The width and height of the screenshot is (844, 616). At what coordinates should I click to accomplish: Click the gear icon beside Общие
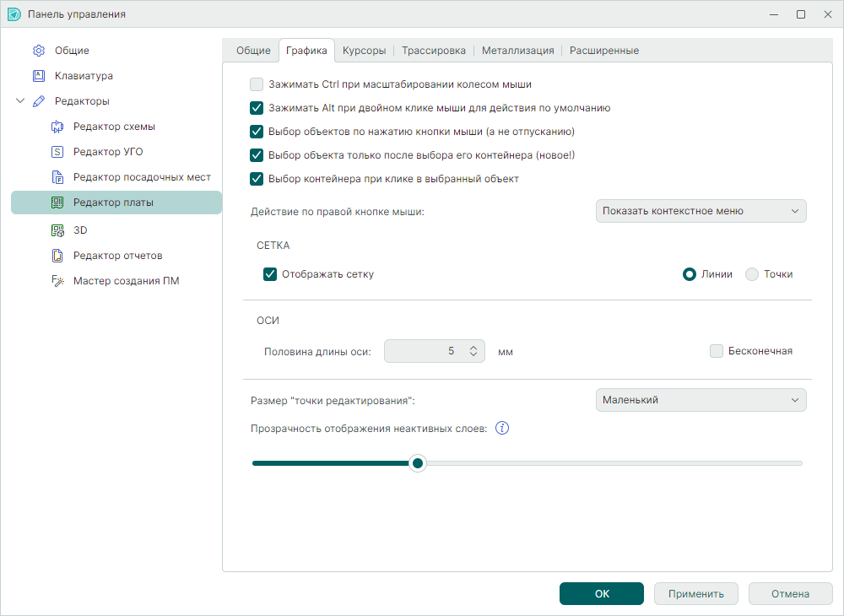pyautogui.click(x=39, y=51)
